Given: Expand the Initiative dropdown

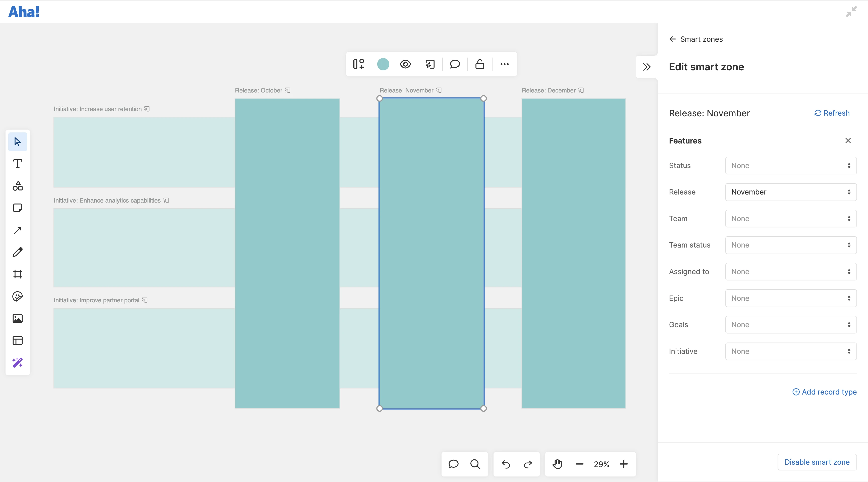Looking at the screenshot, I should click(790, 351).
